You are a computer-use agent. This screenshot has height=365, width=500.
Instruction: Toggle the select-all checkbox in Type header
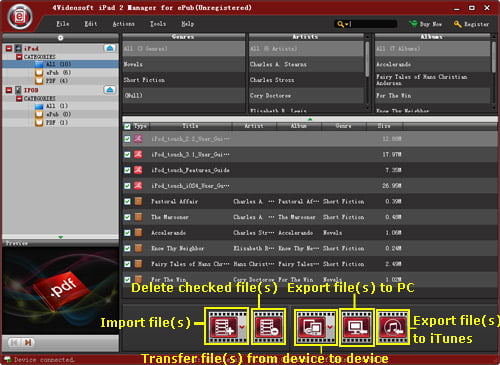127,126
